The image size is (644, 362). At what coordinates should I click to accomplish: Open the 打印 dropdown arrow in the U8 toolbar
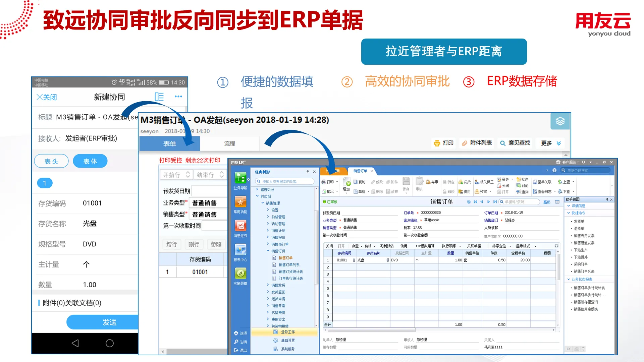coord(337,182)
